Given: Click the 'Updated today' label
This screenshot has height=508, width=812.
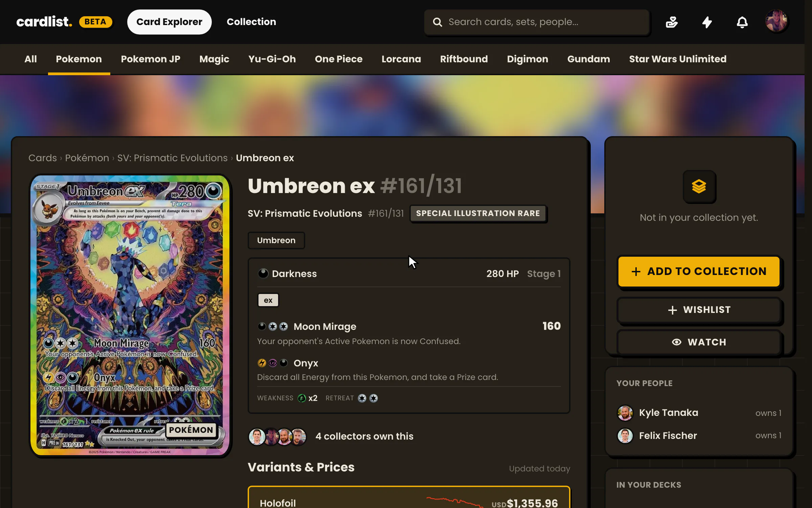Looking at the screenshot, I should [539, 469].
